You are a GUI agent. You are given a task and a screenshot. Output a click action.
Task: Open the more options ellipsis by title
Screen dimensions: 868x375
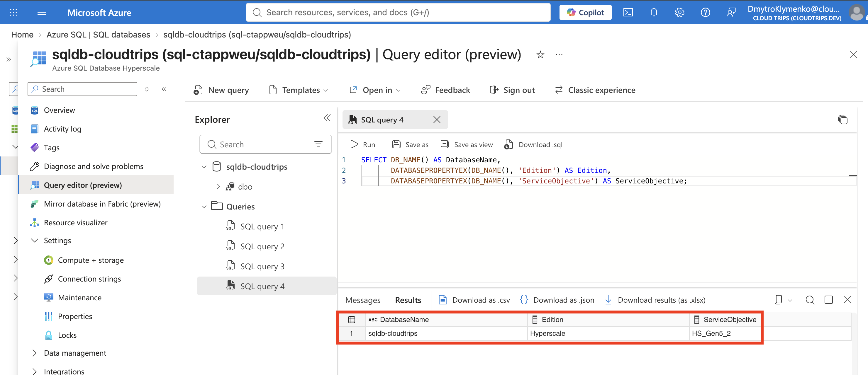pos(559,54)
